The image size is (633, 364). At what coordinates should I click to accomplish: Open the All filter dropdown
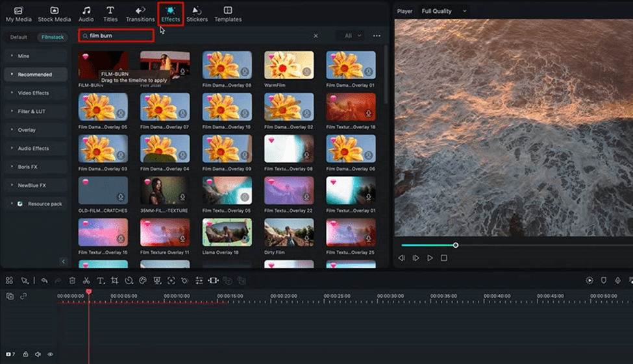pyautogui.click(x=352, y=36)
